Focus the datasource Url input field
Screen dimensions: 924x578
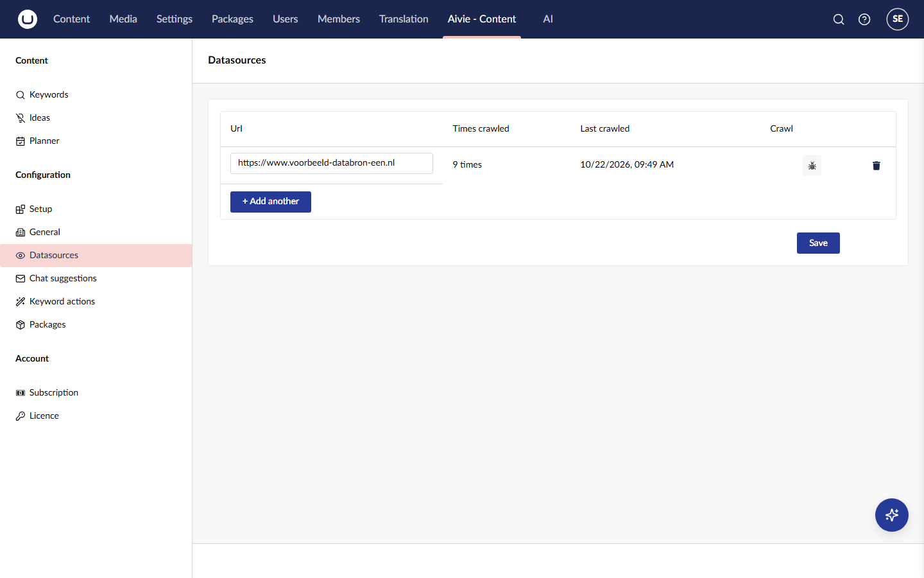(332, 163)
